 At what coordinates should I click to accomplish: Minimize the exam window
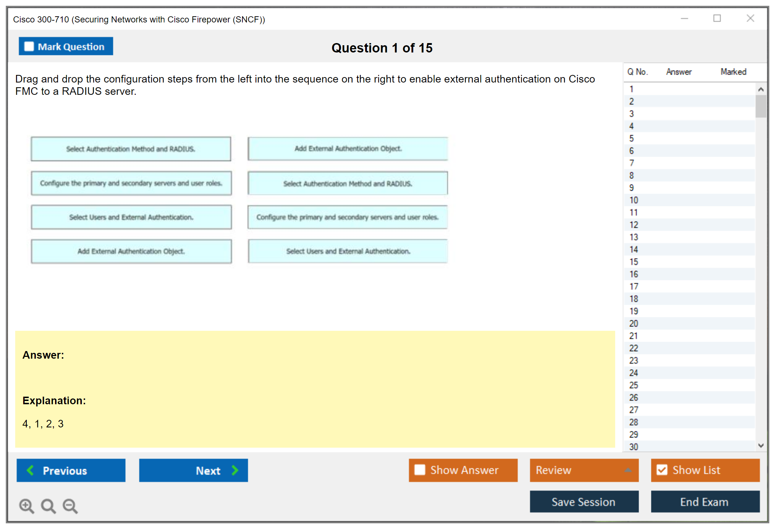(684, 18)
